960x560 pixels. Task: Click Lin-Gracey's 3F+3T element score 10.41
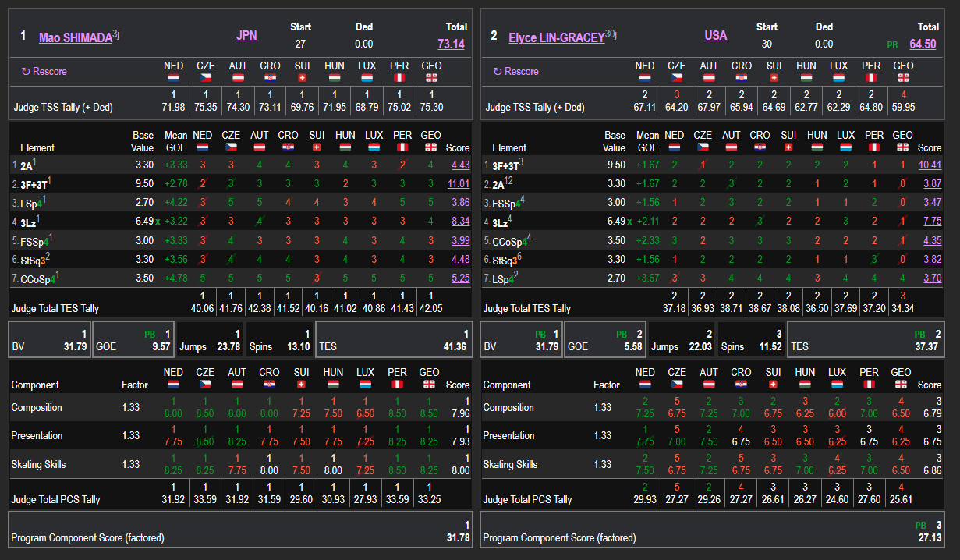pyautogui.click(x=930, y=165)
